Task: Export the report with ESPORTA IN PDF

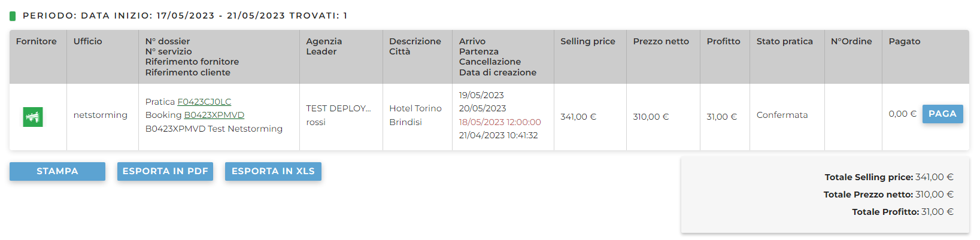Action: (165, 171)
